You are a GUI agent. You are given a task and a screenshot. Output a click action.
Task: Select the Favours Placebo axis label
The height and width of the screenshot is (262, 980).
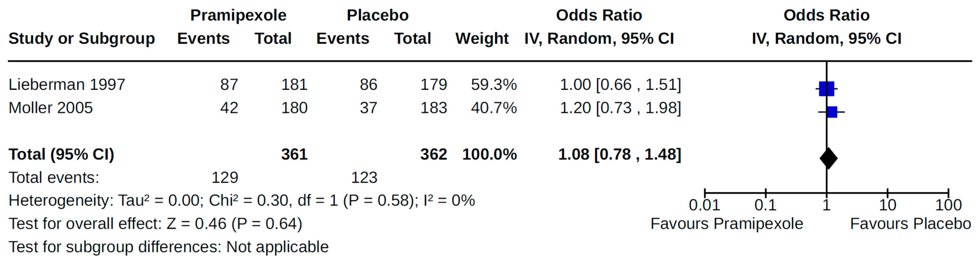pos(910,224)
